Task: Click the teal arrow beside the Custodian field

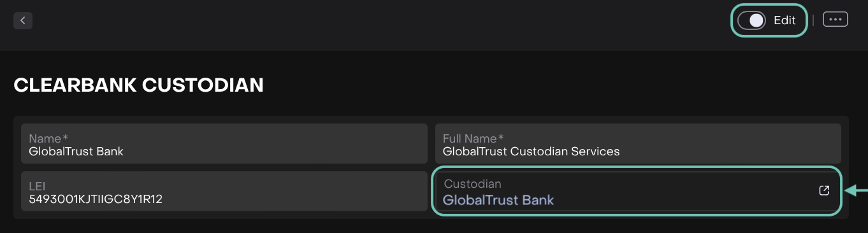Action: (x=857, y=190)
